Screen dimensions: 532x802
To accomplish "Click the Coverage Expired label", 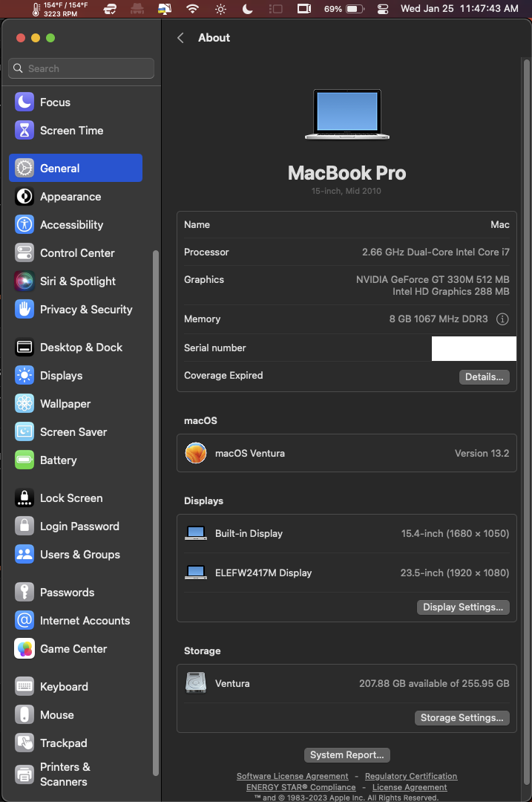I will tap(223, 376).
